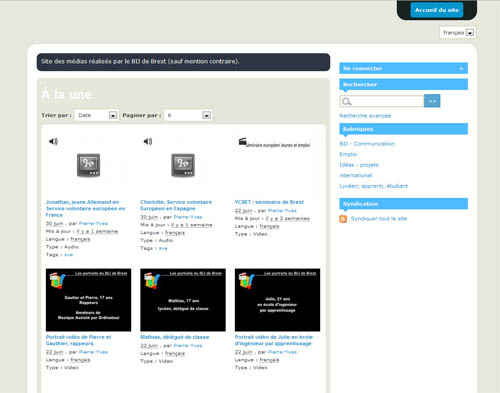The image size is (500, 393).
Task: Click 'il y a 2 semaines' update text
Action: (x=288, y=219)
